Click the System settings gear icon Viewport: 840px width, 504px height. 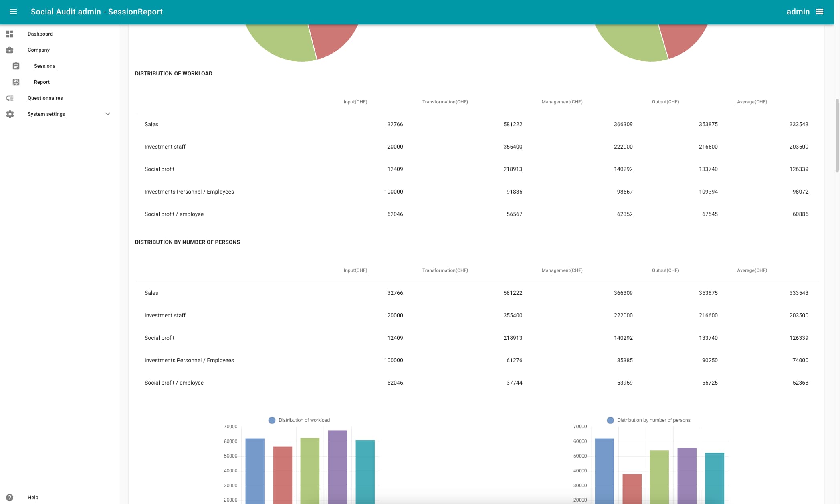tap(10, 114)
